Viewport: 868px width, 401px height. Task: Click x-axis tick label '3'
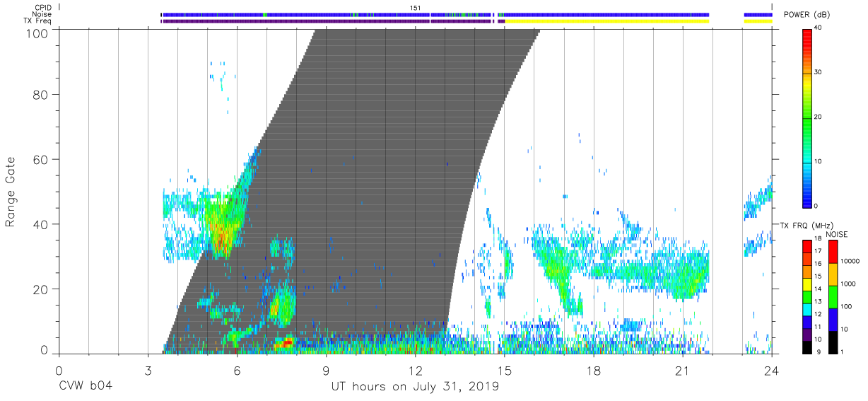click(148, 371)
